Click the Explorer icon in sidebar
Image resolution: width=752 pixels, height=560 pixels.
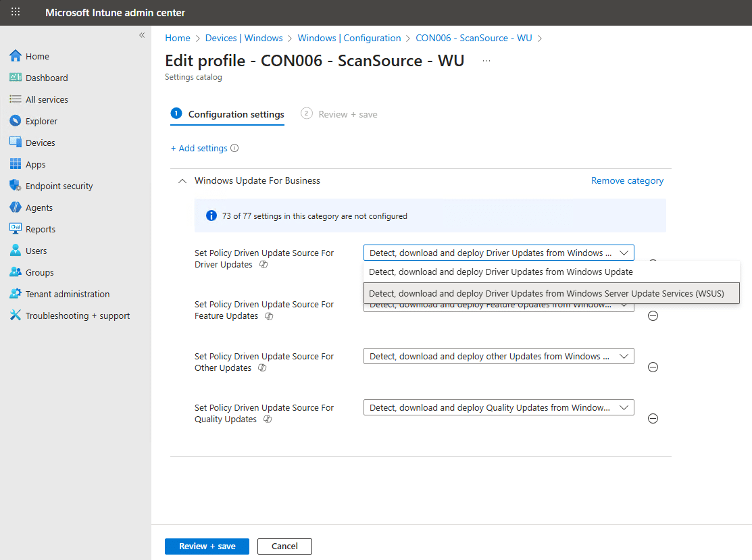[x=16, y=121]
